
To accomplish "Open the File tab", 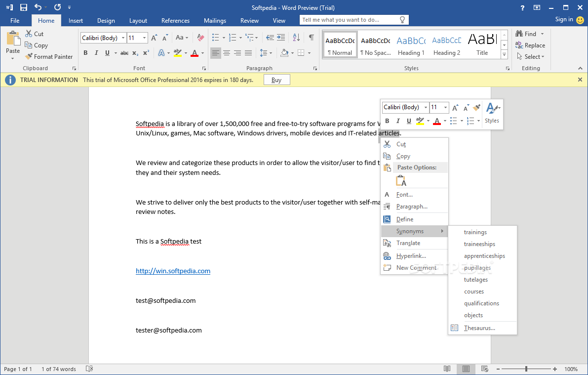I will (15, 21).
